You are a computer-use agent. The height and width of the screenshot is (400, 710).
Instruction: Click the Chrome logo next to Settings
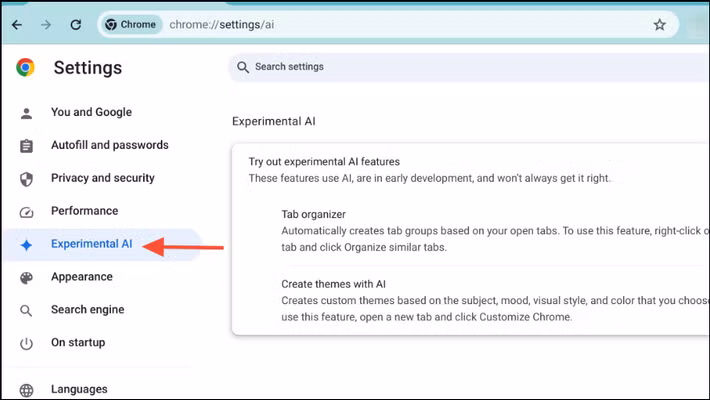point(25,67)
